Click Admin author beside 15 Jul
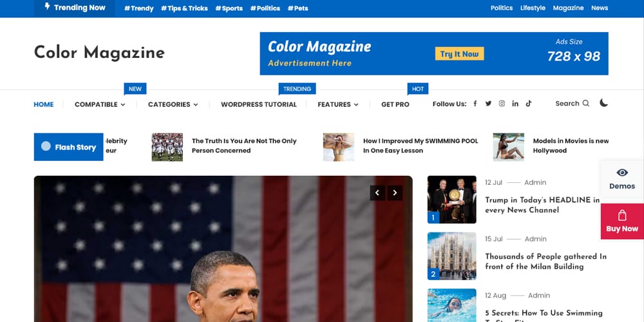 (536, 239)
